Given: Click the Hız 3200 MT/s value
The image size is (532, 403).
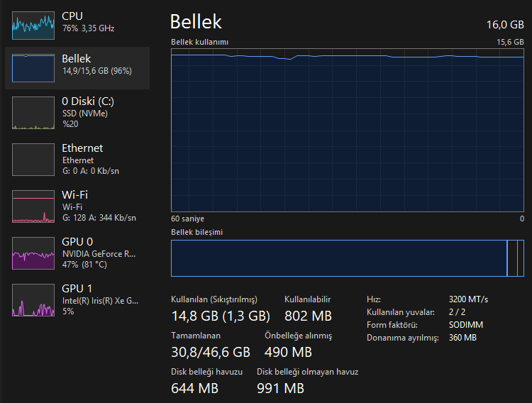Looking at the screenshot, I should 468,299.
